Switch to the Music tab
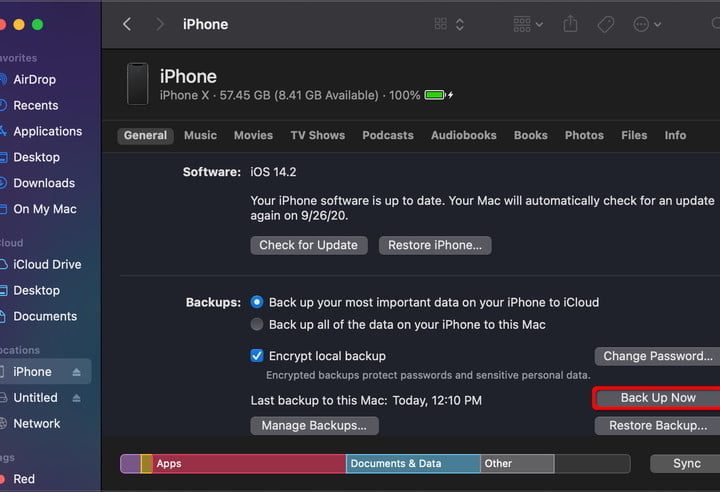Image resolution: width=720 pixels, height=492 pixels. pyautogui.click(x=200, y=136)
